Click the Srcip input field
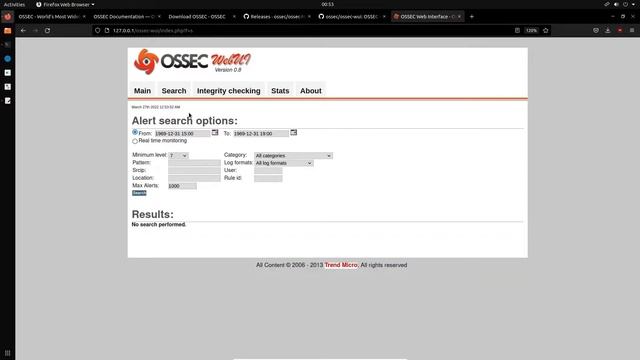 [194, 171]
